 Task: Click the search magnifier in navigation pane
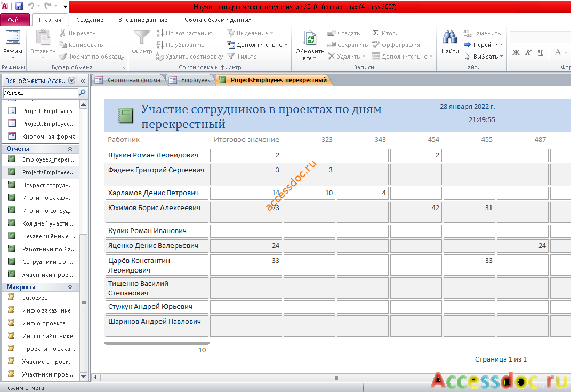click(x=83, y=93)
